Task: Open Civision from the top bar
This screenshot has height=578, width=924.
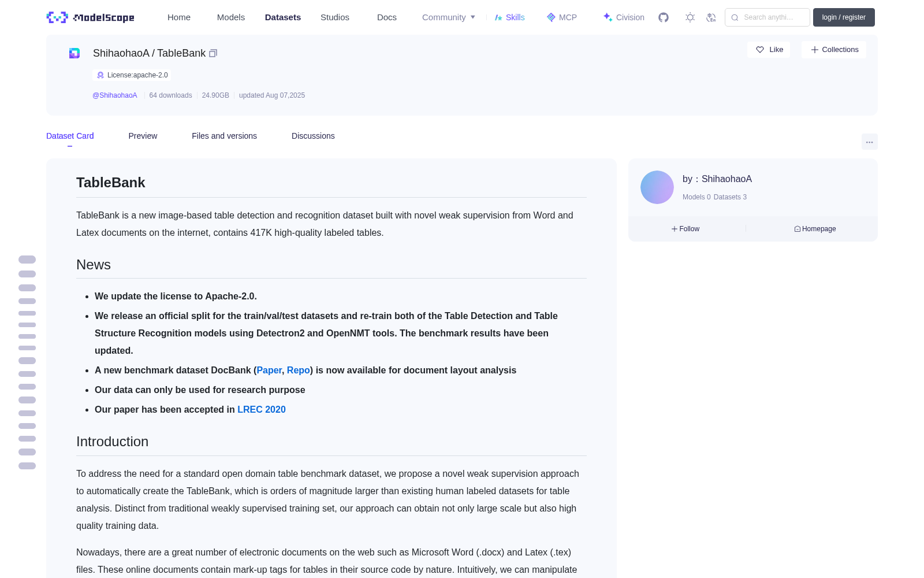Action: pos(624,17)
